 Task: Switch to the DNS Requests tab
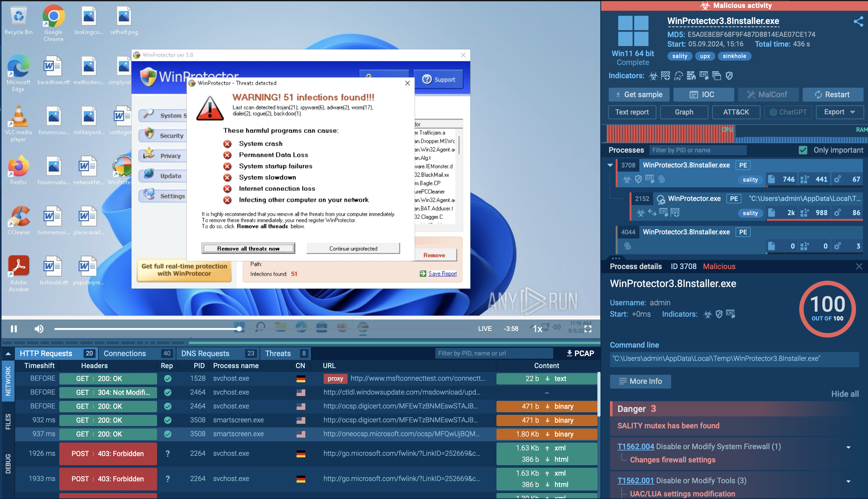coord(205,353)
